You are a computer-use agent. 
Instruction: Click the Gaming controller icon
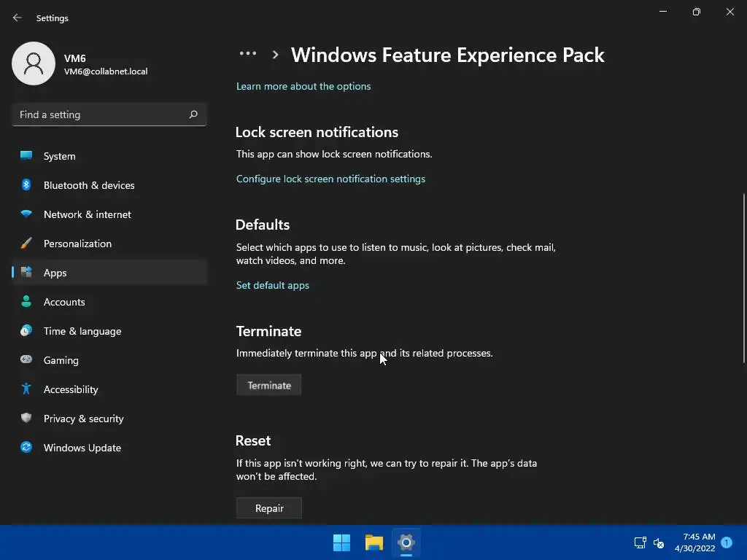tap(26, 359)
